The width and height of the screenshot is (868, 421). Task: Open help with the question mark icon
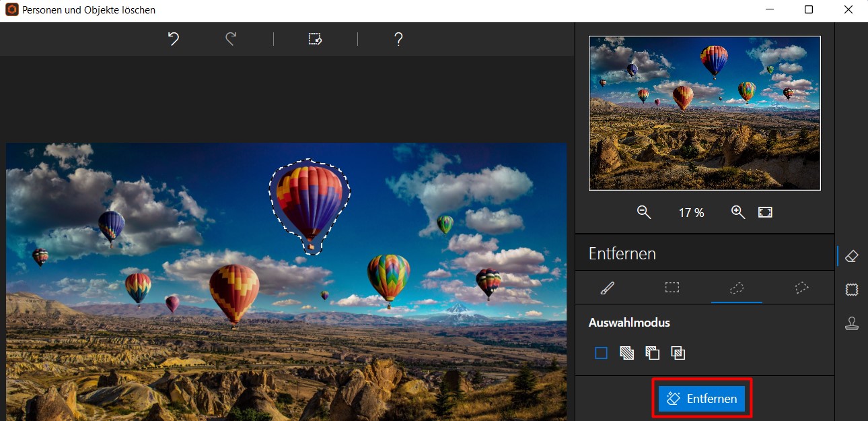click(x=398, y=39)
